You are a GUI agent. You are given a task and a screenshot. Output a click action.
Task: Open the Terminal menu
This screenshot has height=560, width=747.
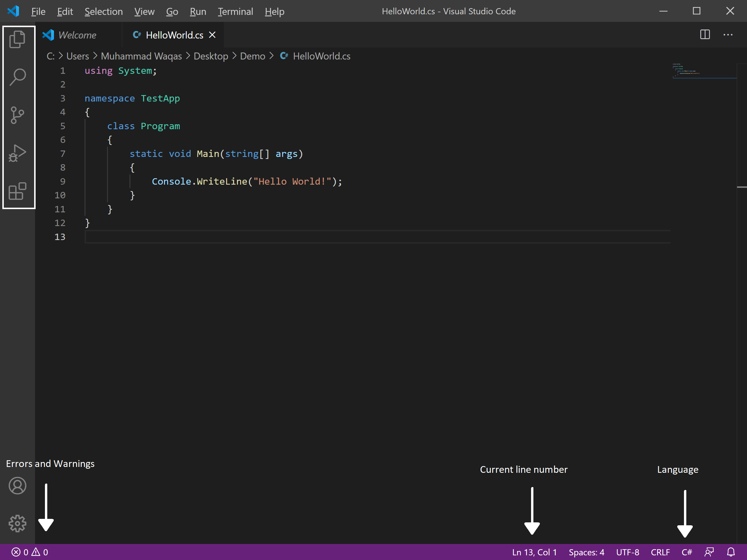pyautogui.click(x=235, y=11)
